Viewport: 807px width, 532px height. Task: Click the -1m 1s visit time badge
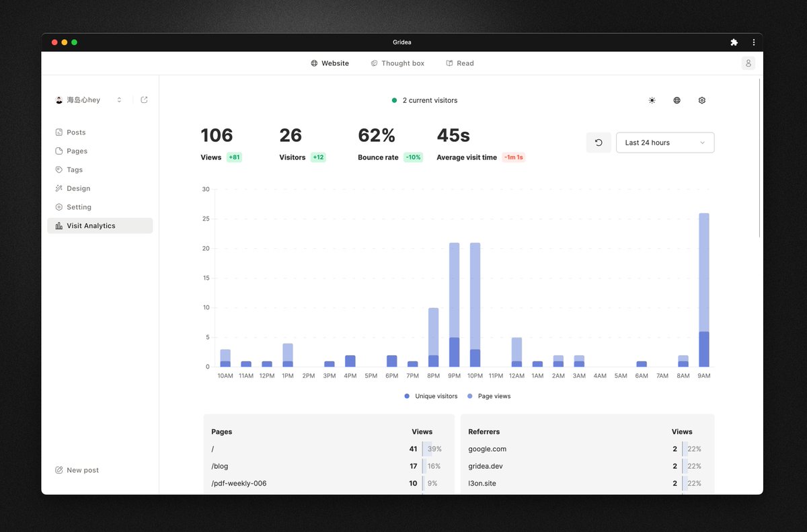pyautogui.click(x=514, y=157)
